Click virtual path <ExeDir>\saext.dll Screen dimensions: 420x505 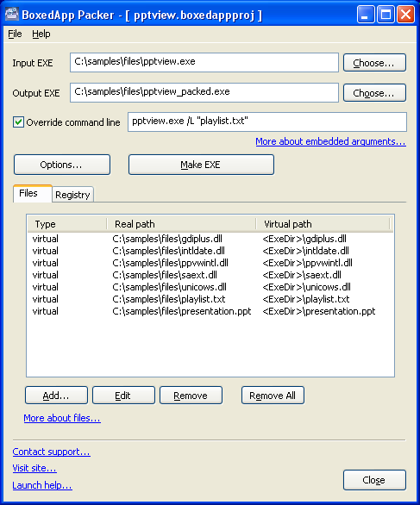click(302, 275)
